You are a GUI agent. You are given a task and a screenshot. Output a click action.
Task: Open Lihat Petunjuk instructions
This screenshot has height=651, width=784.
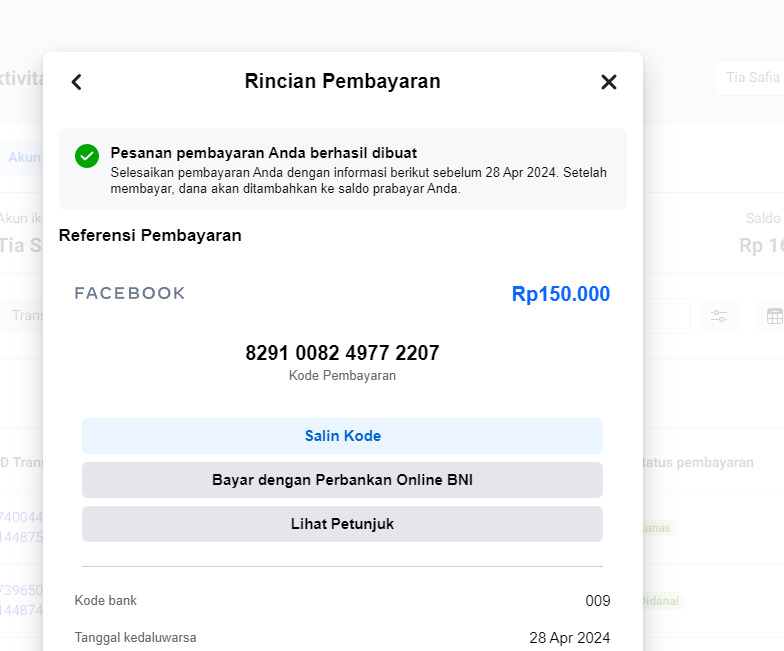pyautogui.click(x=342, y=524)
